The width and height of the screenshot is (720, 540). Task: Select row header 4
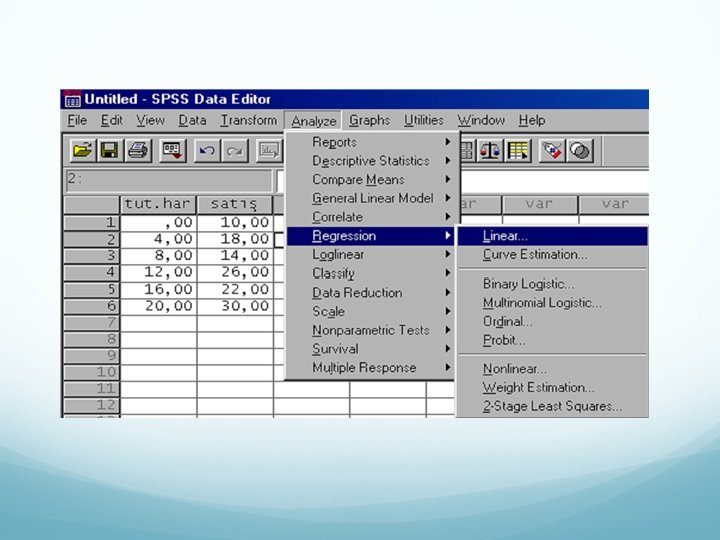pos(91,272)
